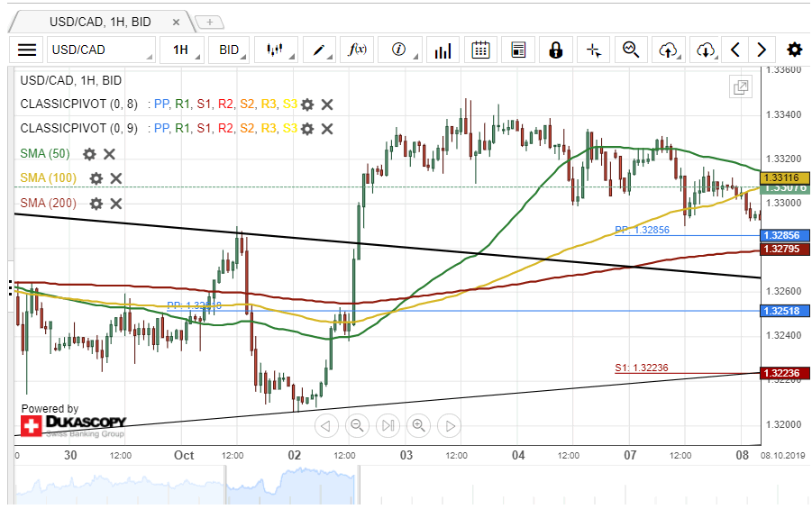Select the USD/CAD, 1H, BID tab
812x509 pixels.
pos(101,20)
